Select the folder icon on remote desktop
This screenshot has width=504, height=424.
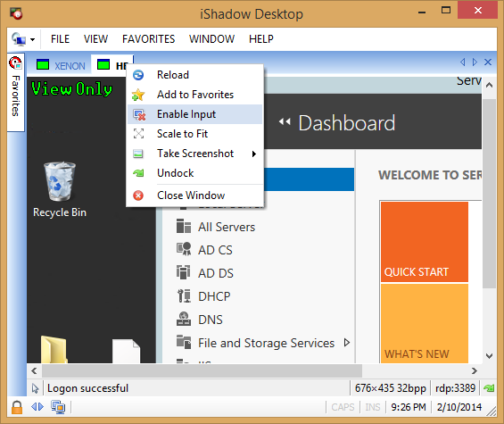tap(54, 349)
